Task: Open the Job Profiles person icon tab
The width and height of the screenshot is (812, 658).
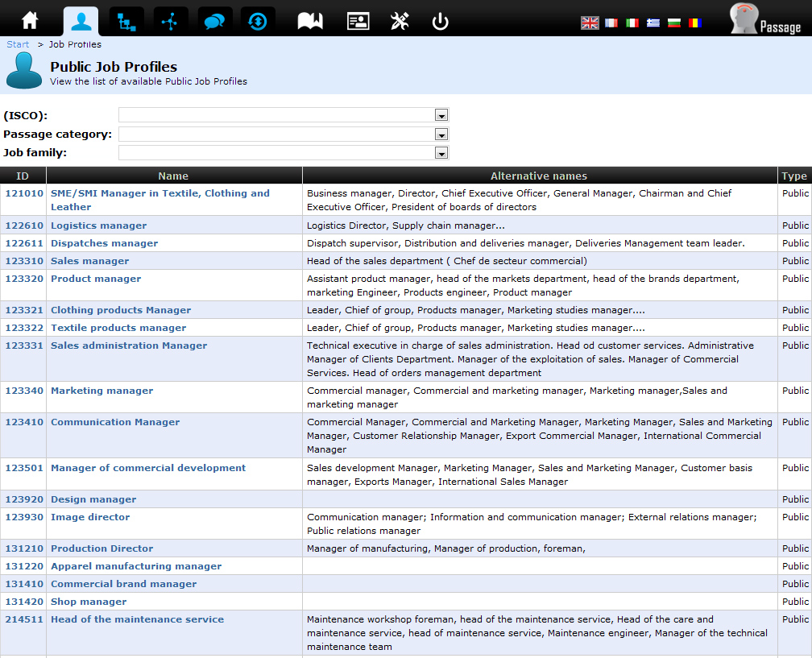Action: click(x=81, y=21)
